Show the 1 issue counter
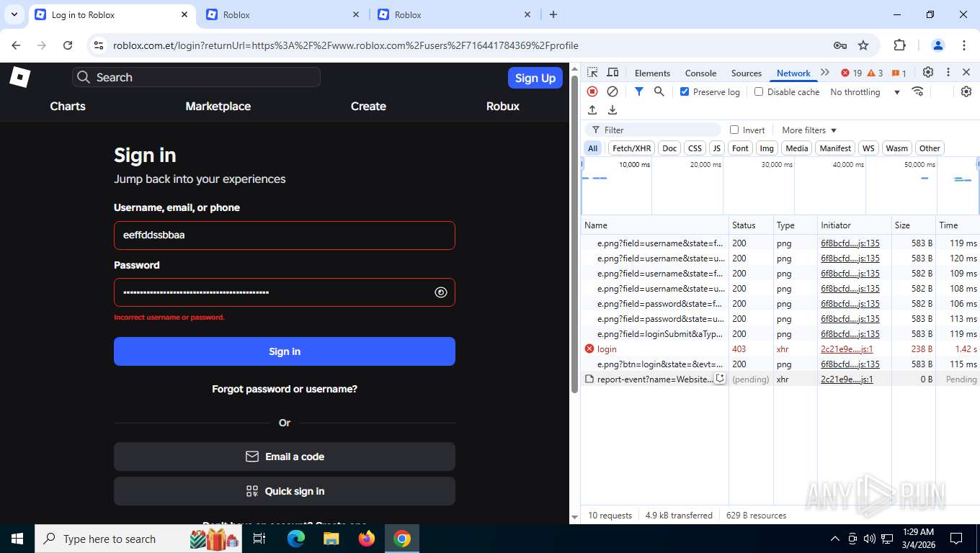 [899, 73]
